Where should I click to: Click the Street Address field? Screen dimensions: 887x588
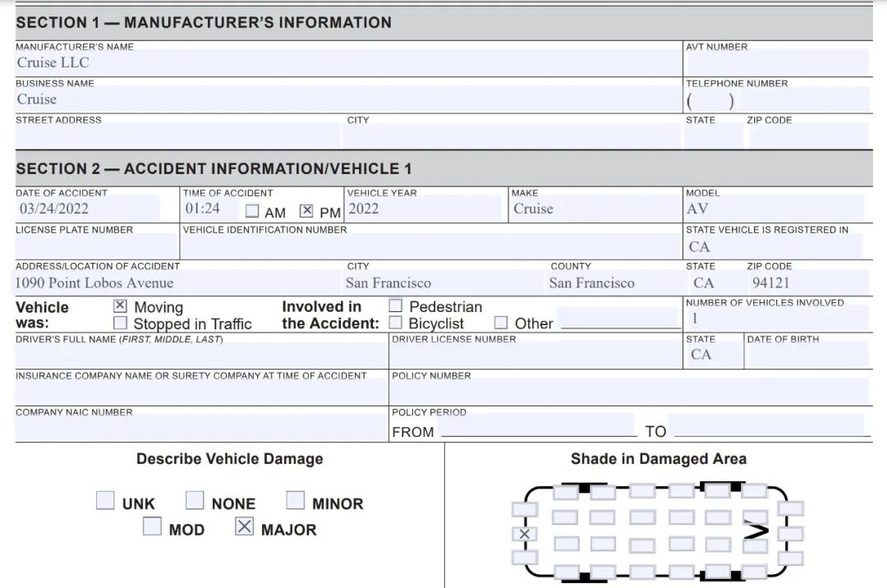pos(177,136)
